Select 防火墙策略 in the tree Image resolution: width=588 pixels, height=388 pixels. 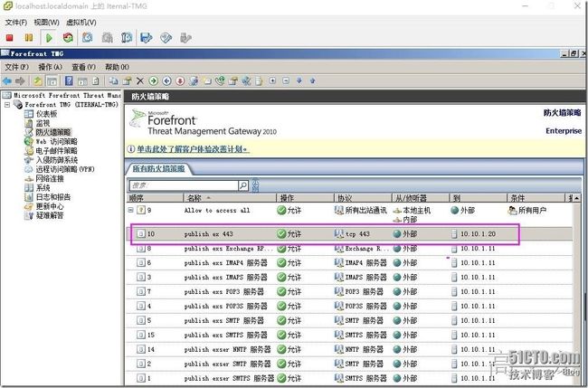[x=53, y=132]
